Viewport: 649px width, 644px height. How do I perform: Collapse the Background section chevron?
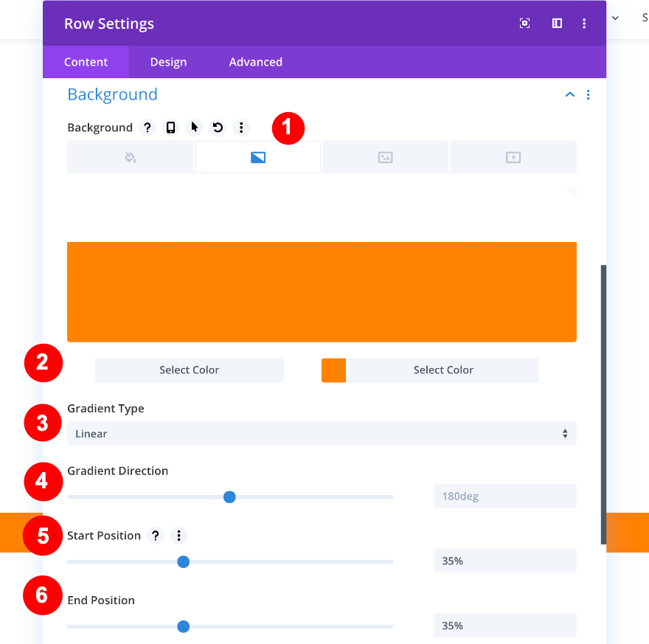(x=569, y=94)
